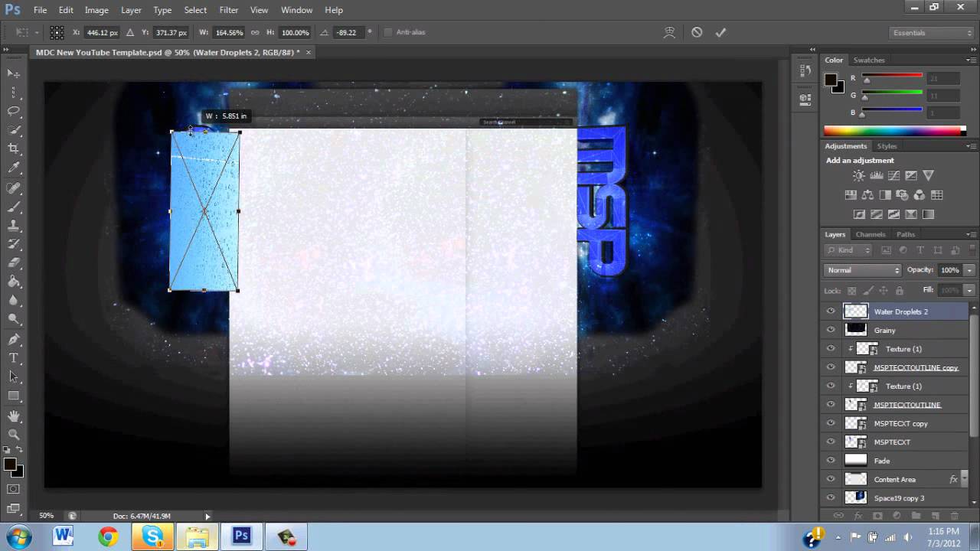Image resolution: width=980 pixels, height=551 pixels.
Task: Open the Essentials workspace dropdown
Action: pos(932,33)
